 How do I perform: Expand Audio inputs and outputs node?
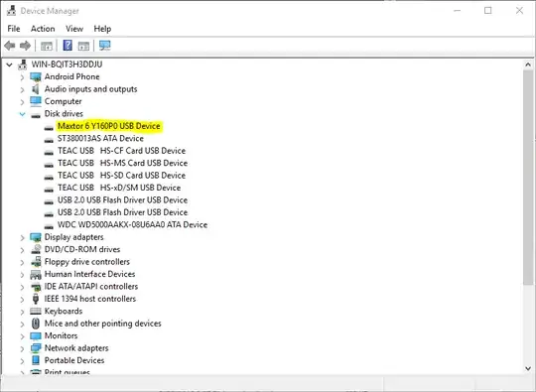pos(22,90)
